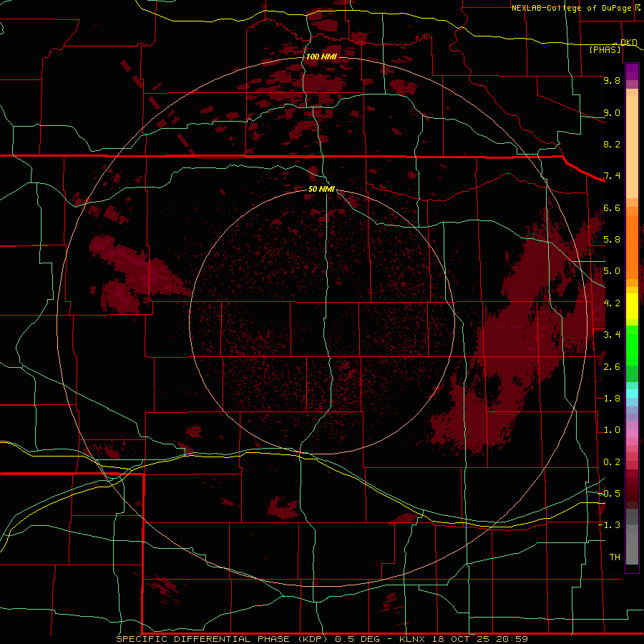Click the pink segment of the color bar
The image size is (644, 644).
(x=632, y=434)
